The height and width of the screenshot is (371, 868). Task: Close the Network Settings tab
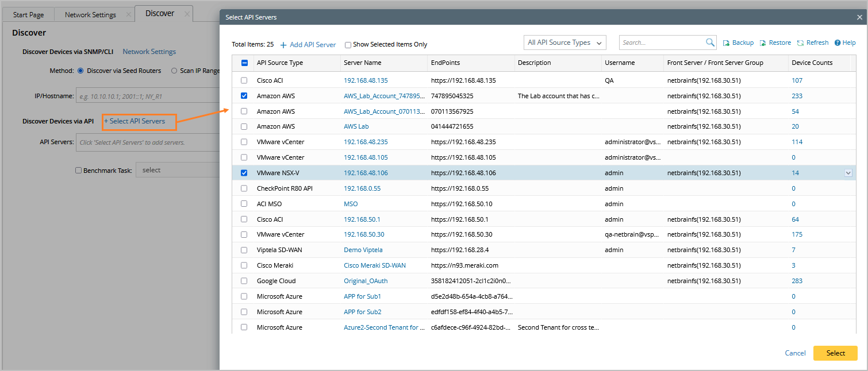tap(128, 15)
